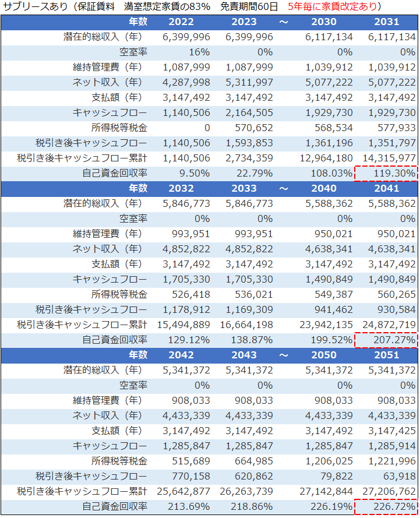The image size is (420, 518).
Task: Click the 16% vacancy rate cell
Action: pyautogui.click(x=198, y=52)
